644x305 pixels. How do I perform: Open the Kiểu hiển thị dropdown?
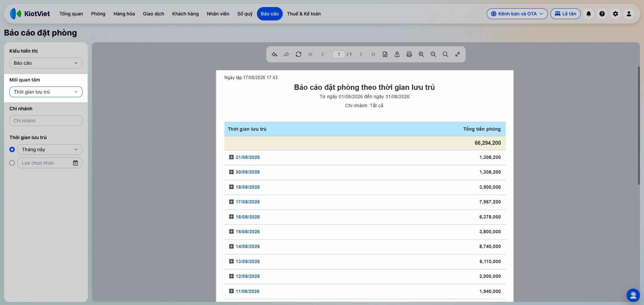point(46,63)
